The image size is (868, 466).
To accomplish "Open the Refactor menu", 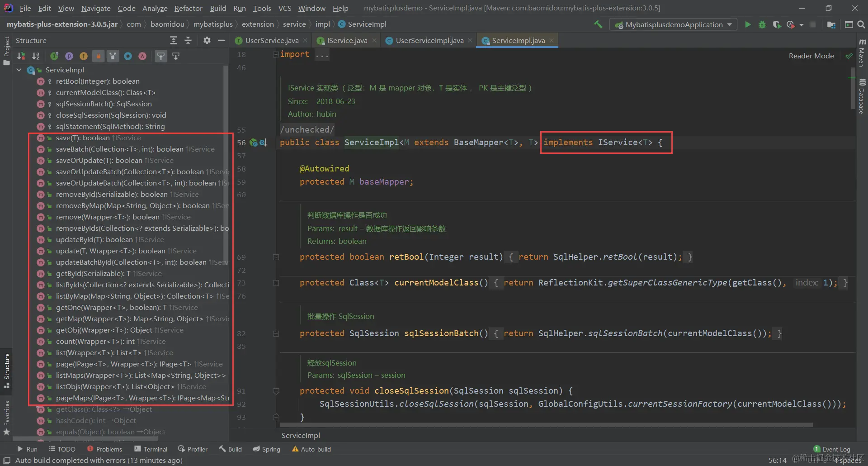I will 189,8.
